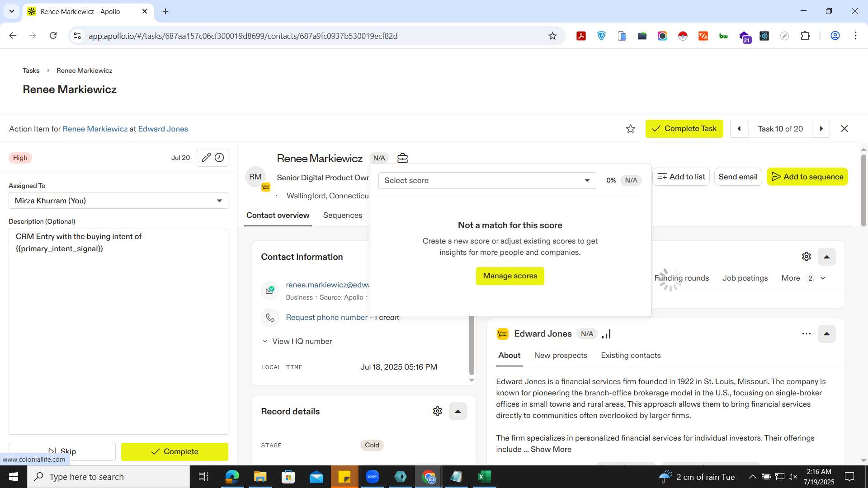Edit task with pencil icon
The image size is (868, 488).
[x=206, y=158]
